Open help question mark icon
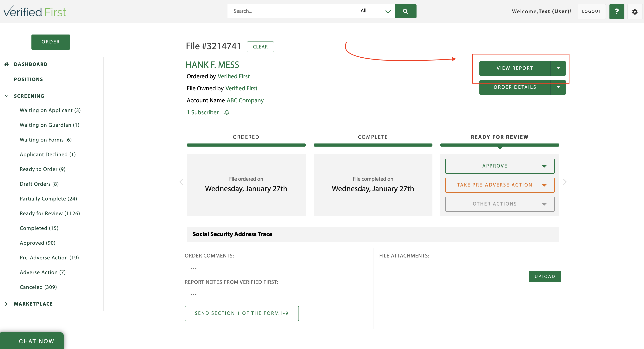This screenshot has height=349, width=644. click(x=616, y=11)
